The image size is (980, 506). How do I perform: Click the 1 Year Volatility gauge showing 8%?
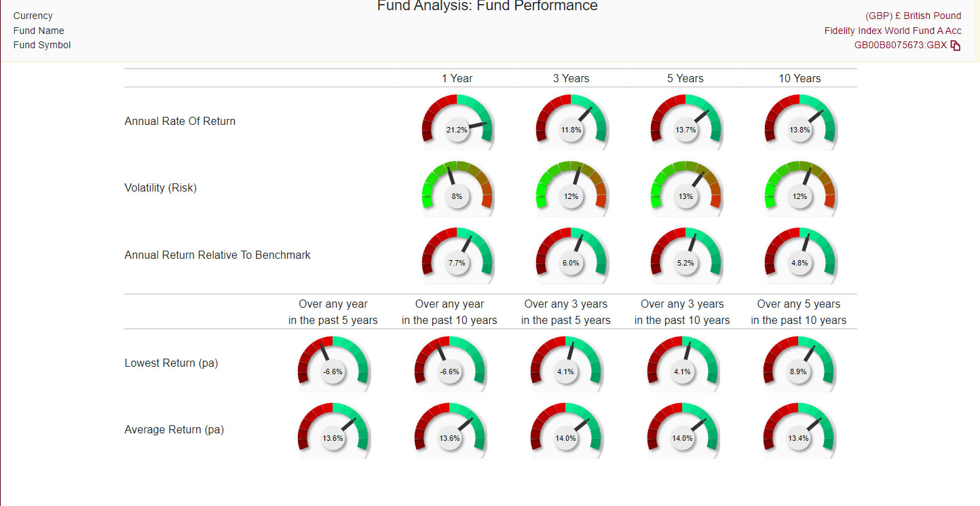[457, 188]
